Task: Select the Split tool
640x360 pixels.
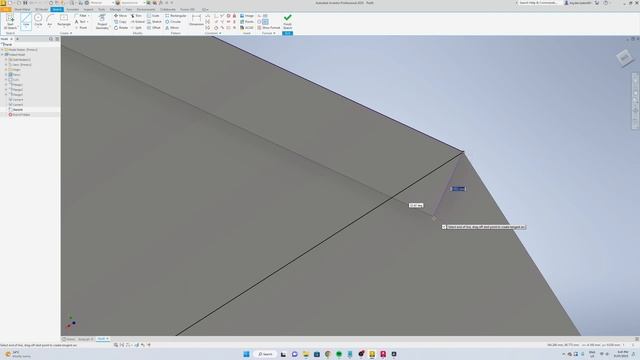Action: click(136, 28)
